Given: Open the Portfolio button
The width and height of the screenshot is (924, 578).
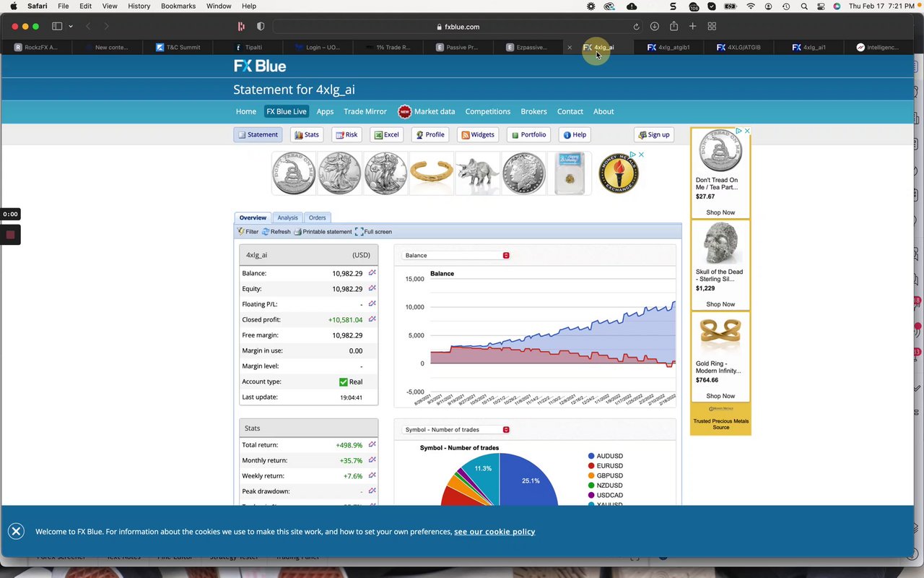Looking at the screenshot, I should coord(529,134).
